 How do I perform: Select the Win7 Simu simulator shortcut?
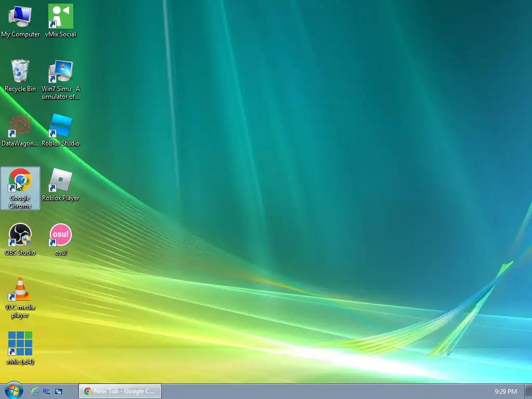60,79
